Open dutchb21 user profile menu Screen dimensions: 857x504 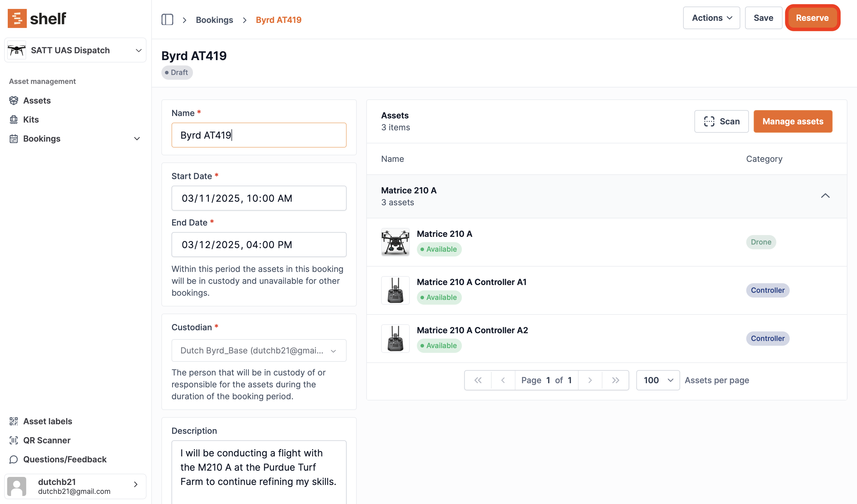[x=75, y=486]
